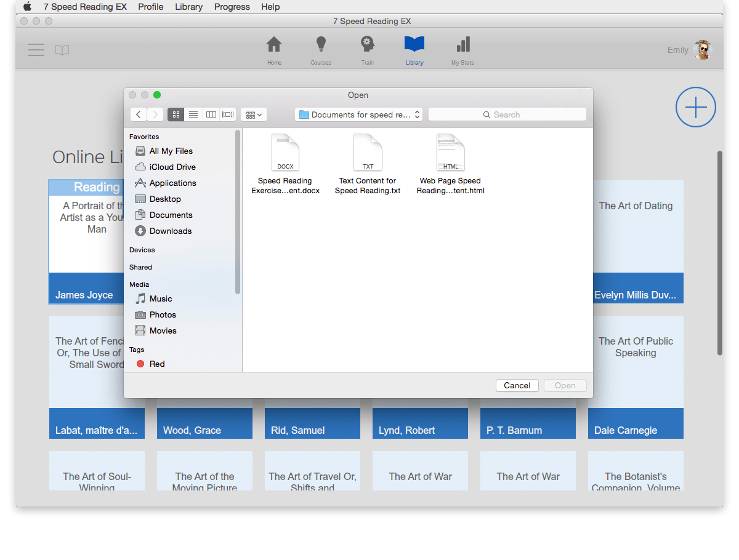The width and height of the screenshot is (739, 560).
Task: Click the add content plus button
Action: pyautogui.click(x=695, y=108)
